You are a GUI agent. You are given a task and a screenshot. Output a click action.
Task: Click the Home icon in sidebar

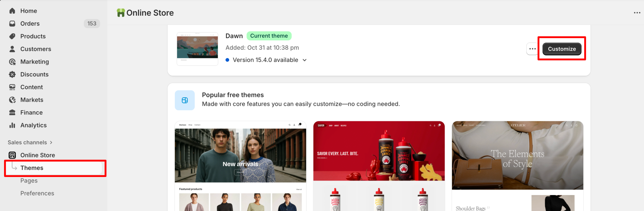click(12, 11)
